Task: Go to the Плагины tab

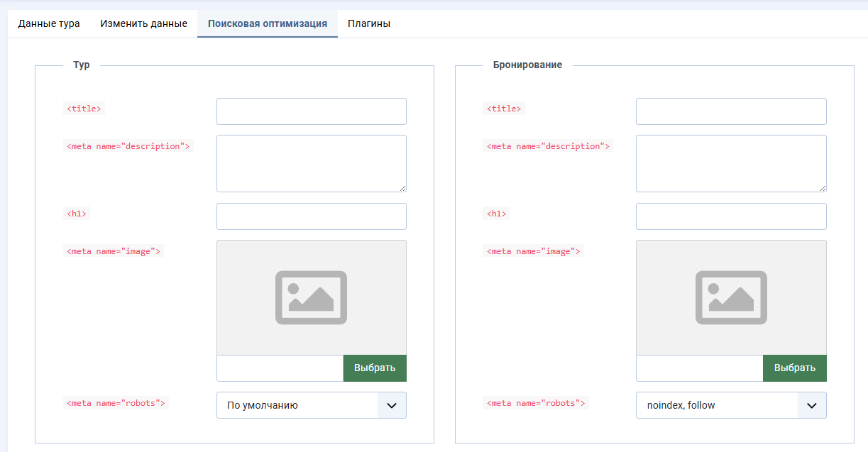Action: pyautogui.click(x=369, y=23)
